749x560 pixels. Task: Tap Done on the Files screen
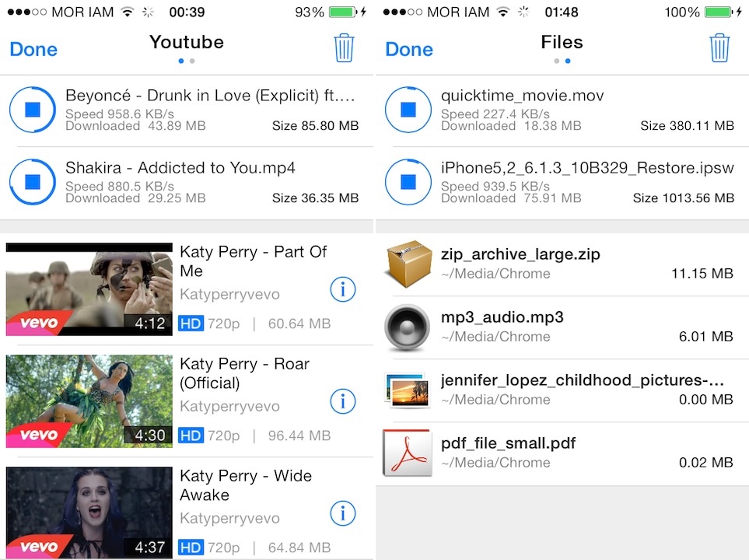coord(409,49)
